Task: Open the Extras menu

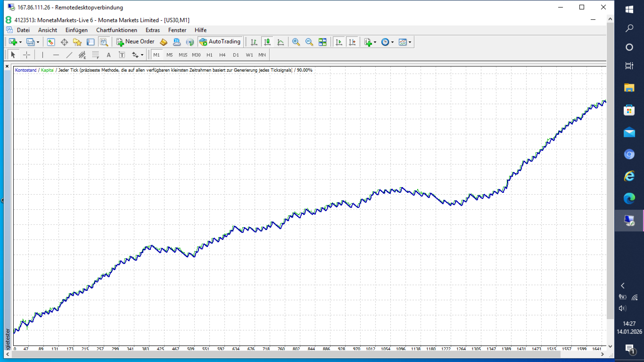Action: coord(153,30)
